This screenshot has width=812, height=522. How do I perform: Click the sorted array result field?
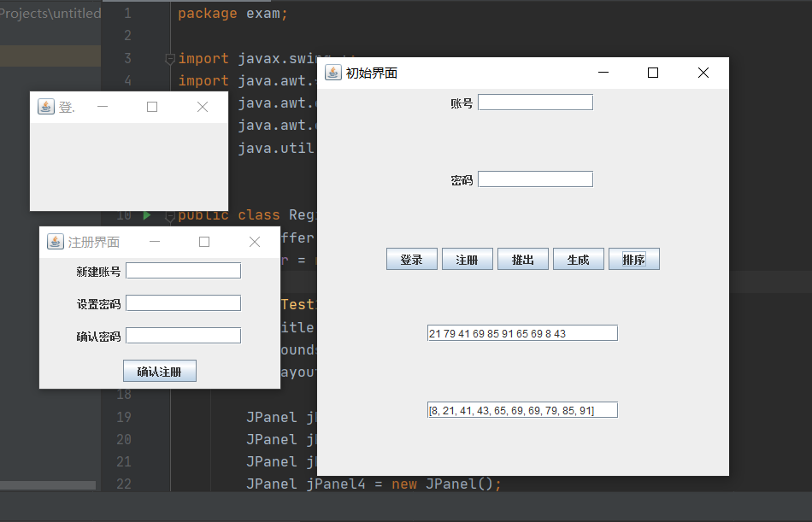[522, 409]
